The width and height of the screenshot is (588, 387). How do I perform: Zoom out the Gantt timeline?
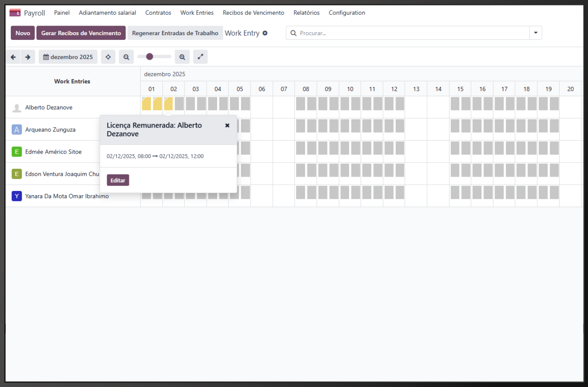click(x=126, y=57)
